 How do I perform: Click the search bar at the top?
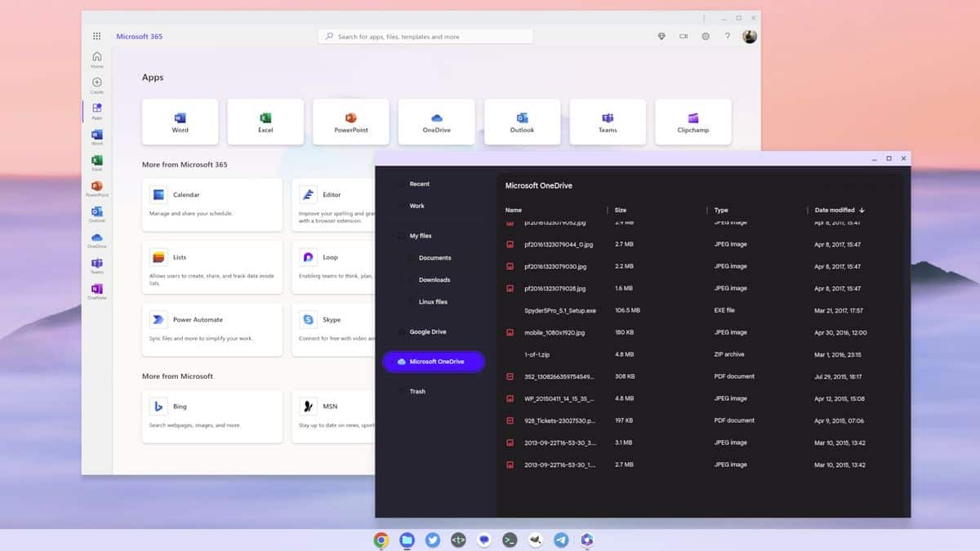pos(425,36)
